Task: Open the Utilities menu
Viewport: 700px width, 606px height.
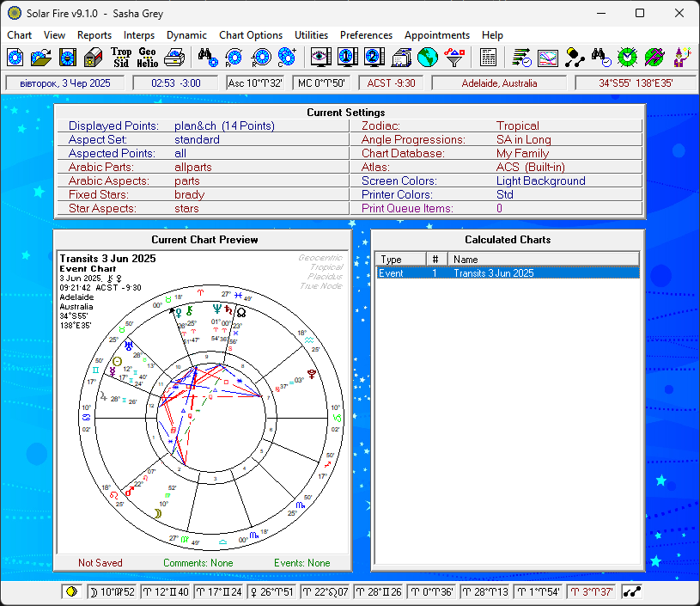Action: pyautogui.click(x=311, y=35)
